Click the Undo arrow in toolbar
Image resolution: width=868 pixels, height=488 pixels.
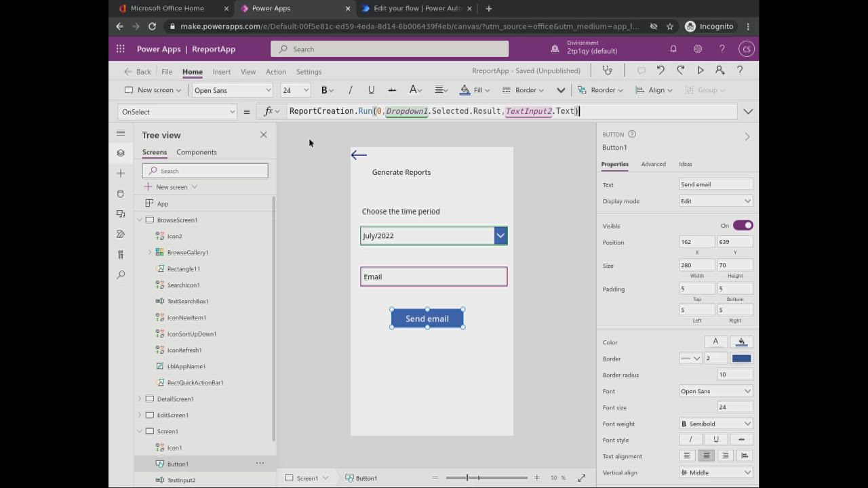point(660,70)
